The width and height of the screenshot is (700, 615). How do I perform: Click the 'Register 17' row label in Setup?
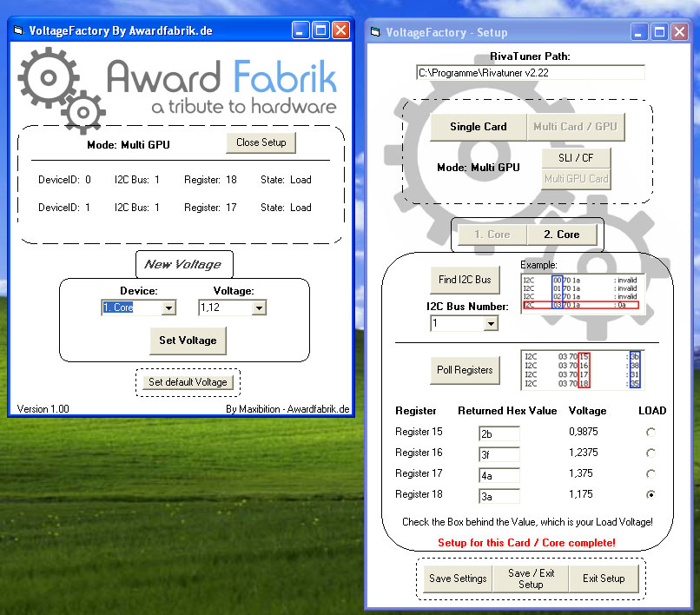point(419,473)
